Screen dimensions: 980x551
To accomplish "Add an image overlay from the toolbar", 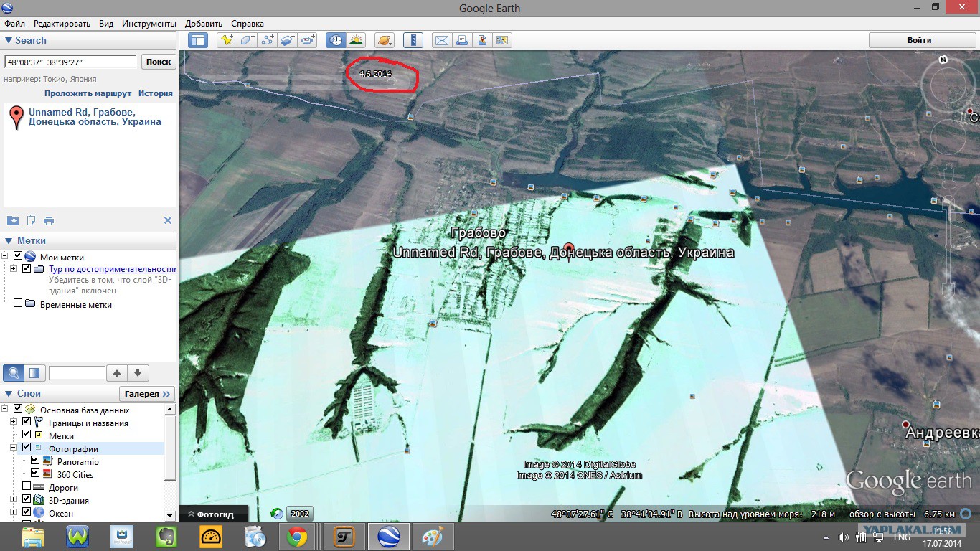I will coord(288,40).
